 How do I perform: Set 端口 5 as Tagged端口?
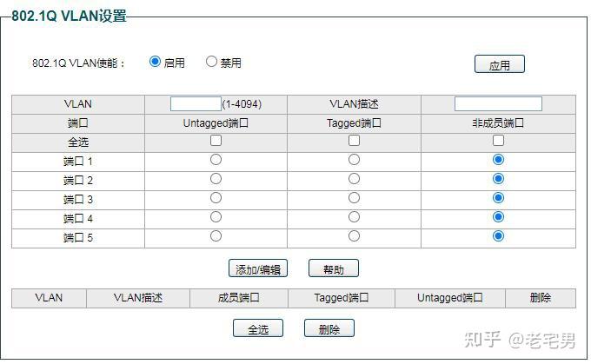[x=354, y=236]
